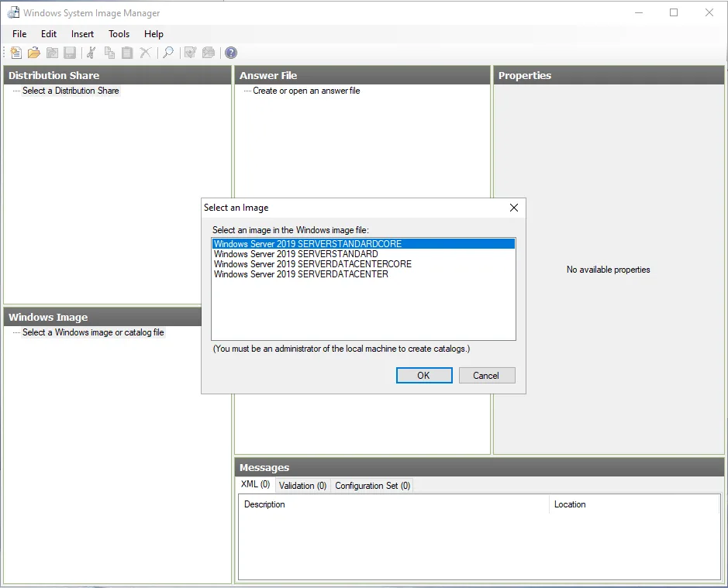Click the Paste clipboard toolbar icon
This screenshot has height=588, width=728.
[x=127, y=53]
